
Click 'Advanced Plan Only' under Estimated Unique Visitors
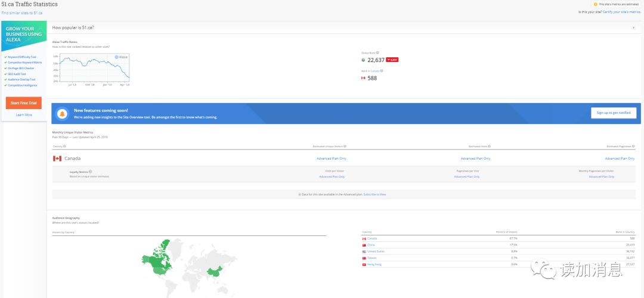pos(332,159)
